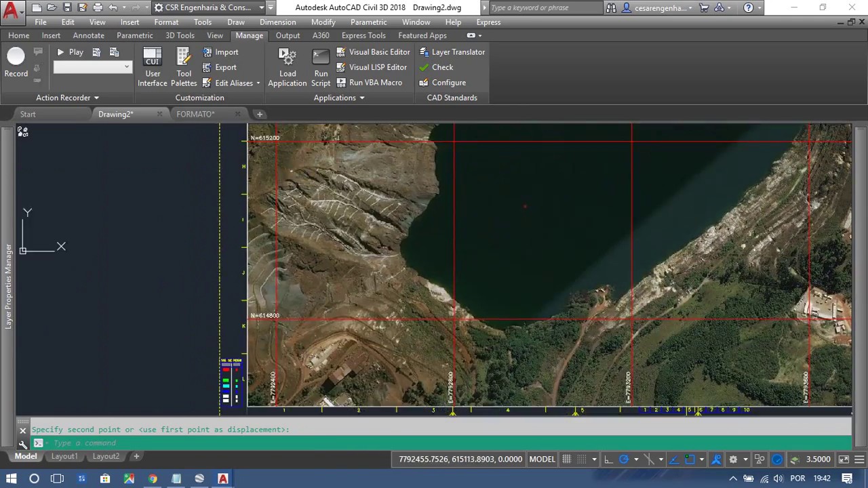
Task: Toggle polar tracking in status bar
Action: [624, 460]
